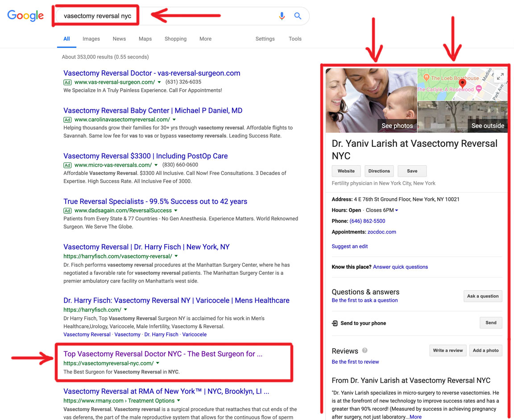The image size is (514, 420).
Task: Click Be the first to review link
Action: pyautogui.click(x=355, y=362)
